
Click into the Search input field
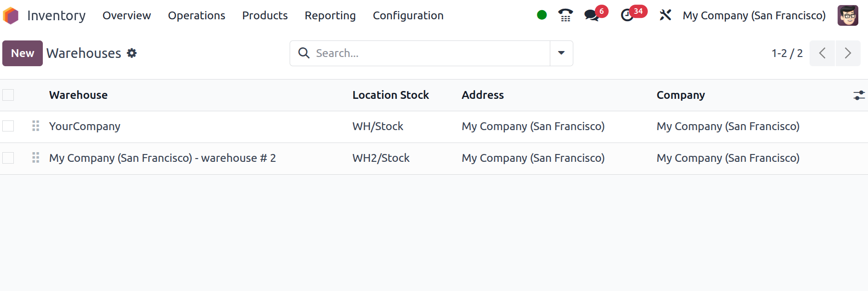coord(428,53)
